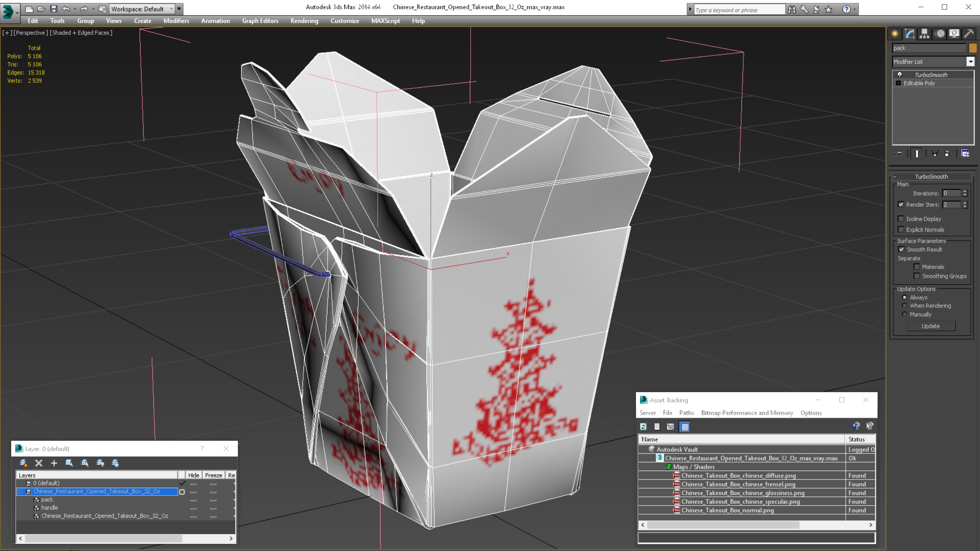Image resolution: width=980 pixels, height=551 pixels.
Task: Select When Rendering radio button
Action: tap(904, 306)
